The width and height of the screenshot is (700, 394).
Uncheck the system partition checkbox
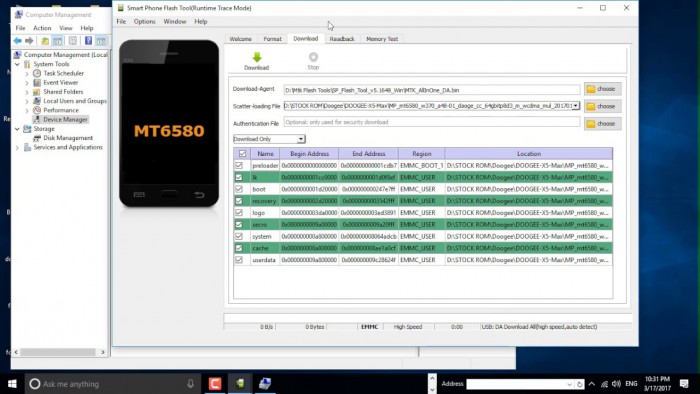pos(239,236)
